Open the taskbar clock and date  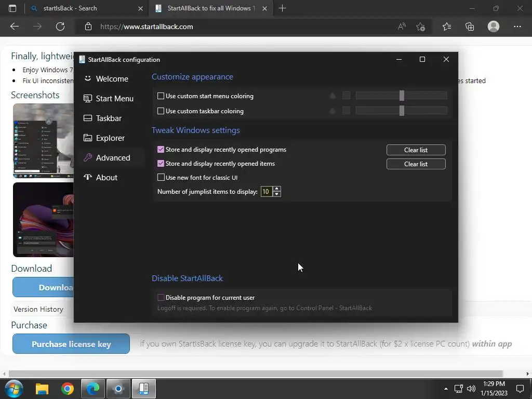pyautogui.click(x=494, y=389)
